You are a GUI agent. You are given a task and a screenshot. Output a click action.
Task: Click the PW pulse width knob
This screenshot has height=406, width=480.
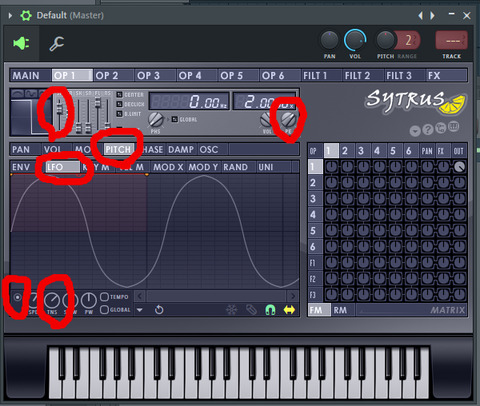88,300
